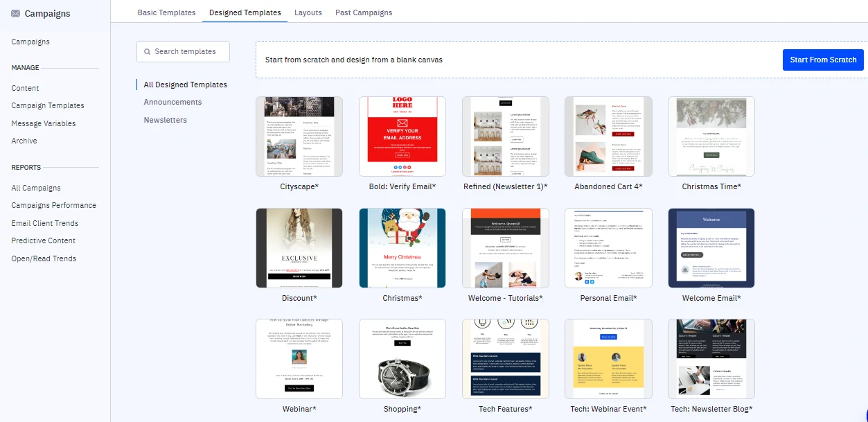Open Campaigns Performance report
The image size is (868, 422).
click(x=54, y=205)
